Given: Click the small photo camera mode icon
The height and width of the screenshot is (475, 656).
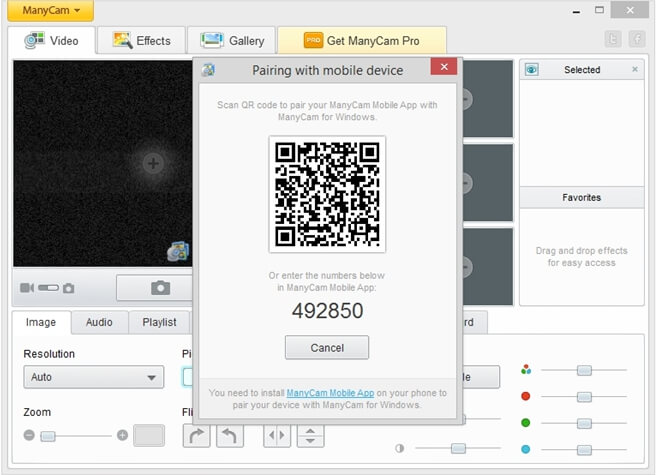Looking at the screenshot, I should (69, 288).
